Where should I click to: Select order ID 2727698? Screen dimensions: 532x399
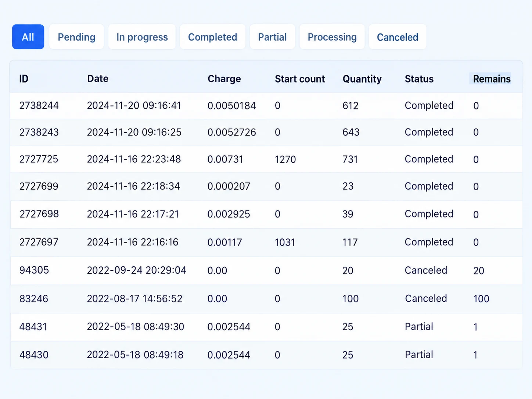point(39,214)
